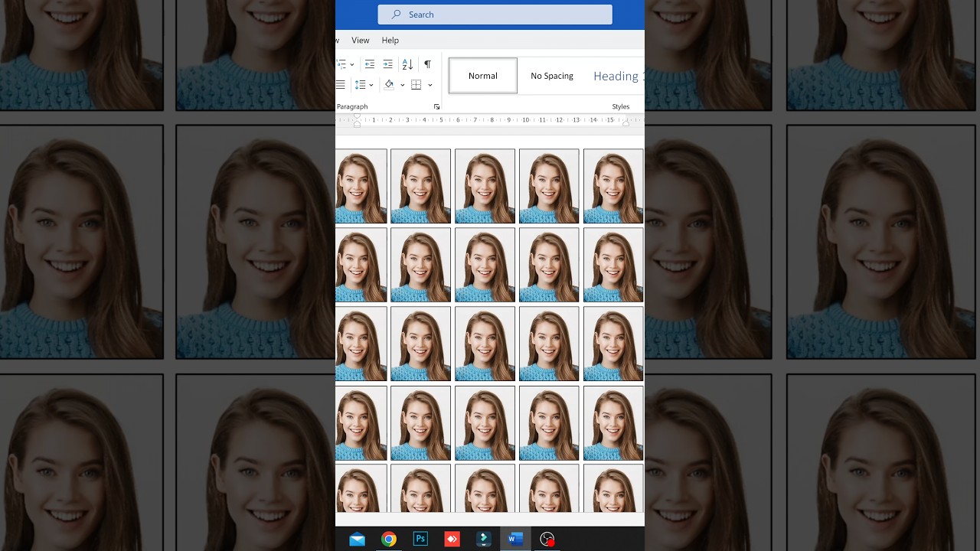Click the Sort A-Z icon
This screenshot has height=551, width=980.
pos(407,64)
